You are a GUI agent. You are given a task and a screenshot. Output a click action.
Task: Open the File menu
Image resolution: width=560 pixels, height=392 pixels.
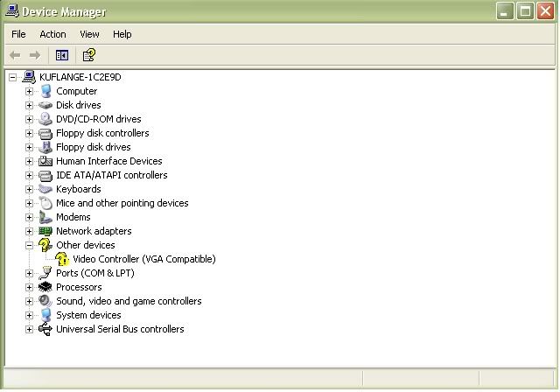tap(18, 34)
